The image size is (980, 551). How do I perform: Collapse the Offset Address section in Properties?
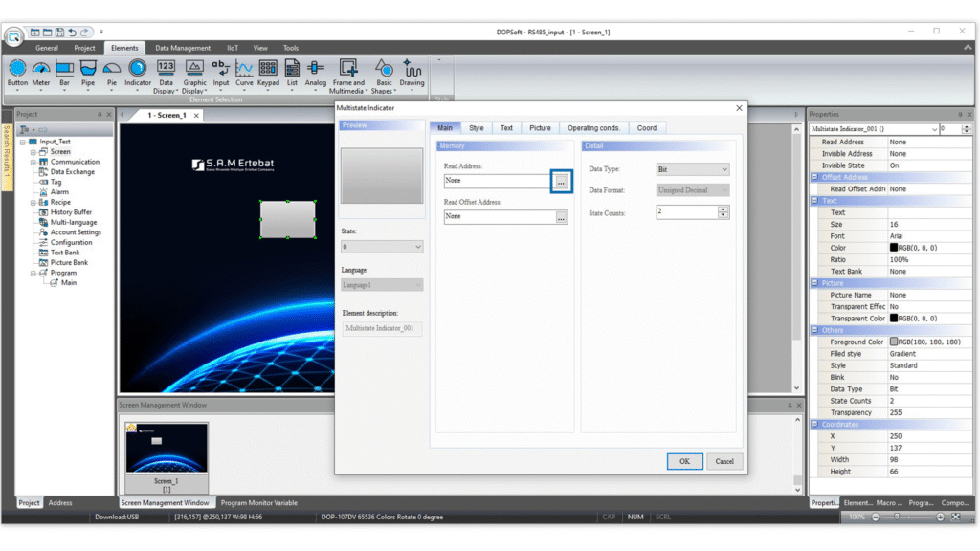tap(814, 177)
